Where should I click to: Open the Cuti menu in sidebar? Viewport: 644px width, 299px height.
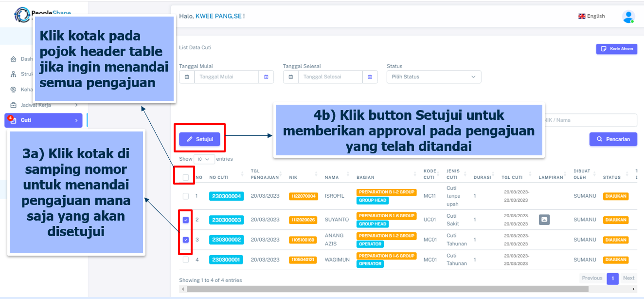pyautogui.click(x=43, y=120)
